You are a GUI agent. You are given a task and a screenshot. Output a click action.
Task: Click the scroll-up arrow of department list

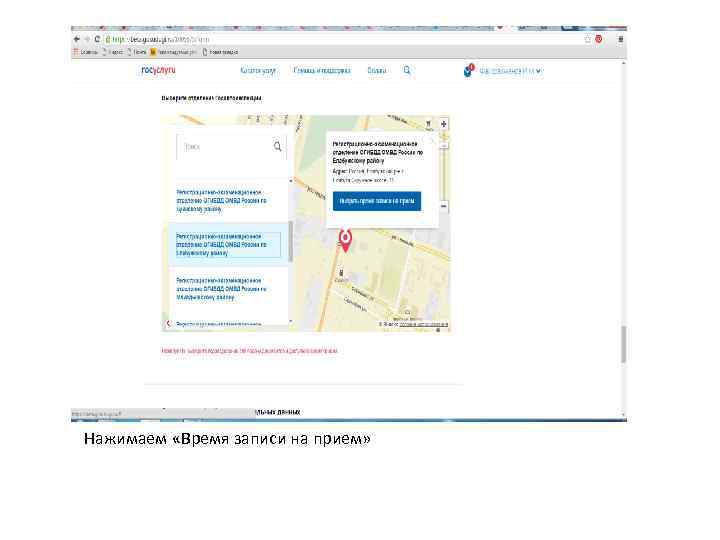[291, 181]
